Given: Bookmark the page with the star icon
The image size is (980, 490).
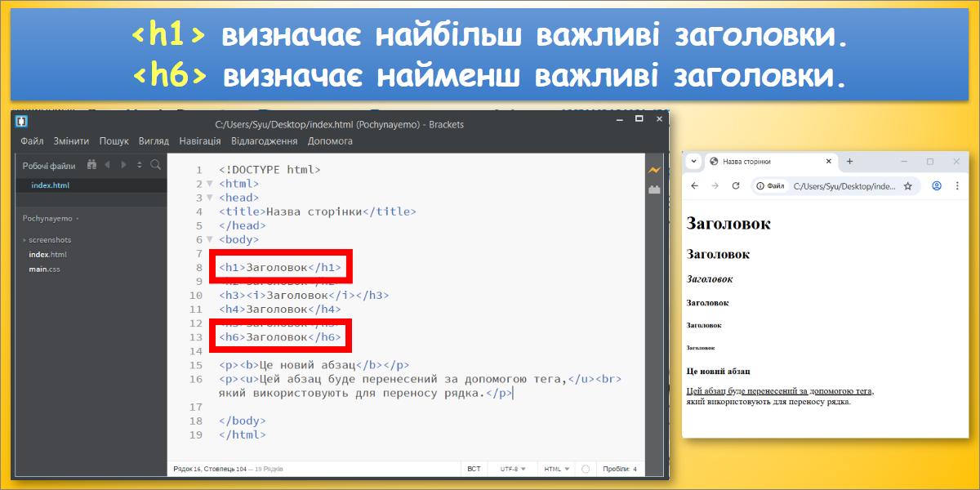Looking at the screenshot, I should coord(907,186).
